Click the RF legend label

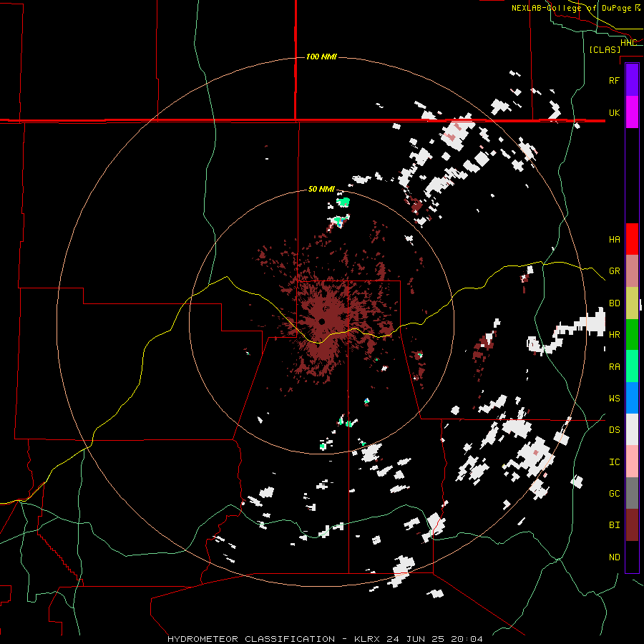[615, 80]
